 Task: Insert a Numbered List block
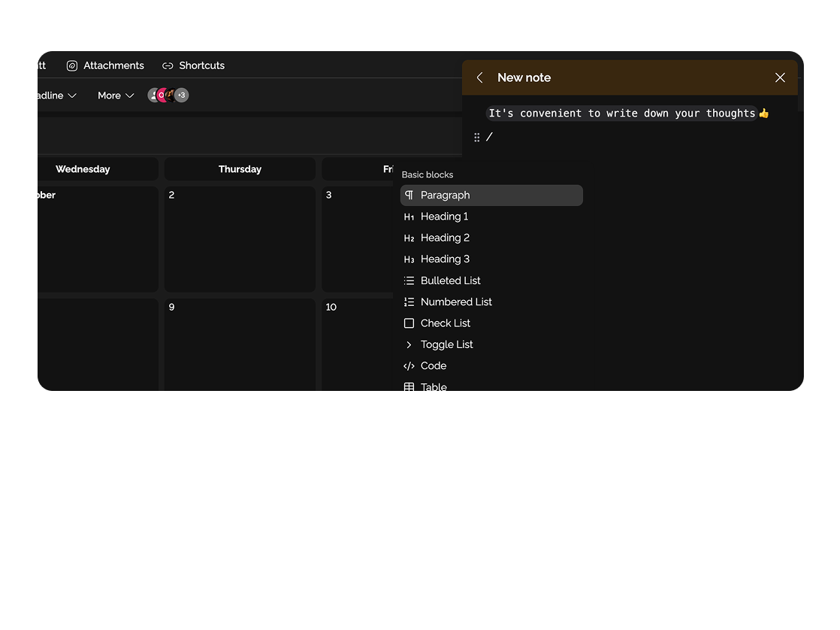[x=456, y=301]
